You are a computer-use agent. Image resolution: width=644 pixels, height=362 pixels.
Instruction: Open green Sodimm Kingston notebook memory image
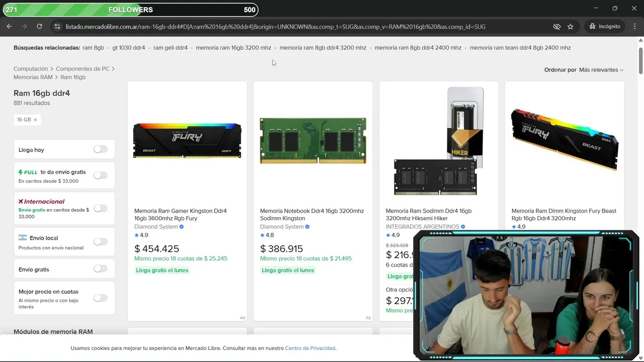(x=313, y=141)
